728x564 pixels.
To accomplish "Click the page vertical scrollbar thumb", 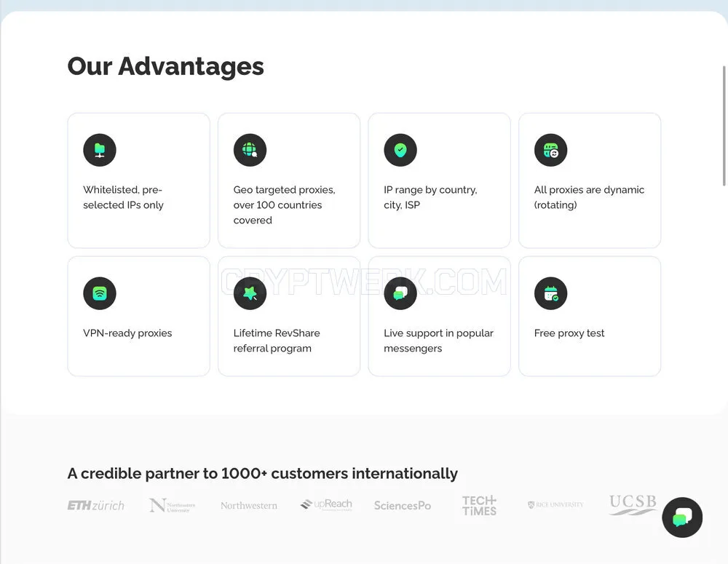I will coord(724,126).
